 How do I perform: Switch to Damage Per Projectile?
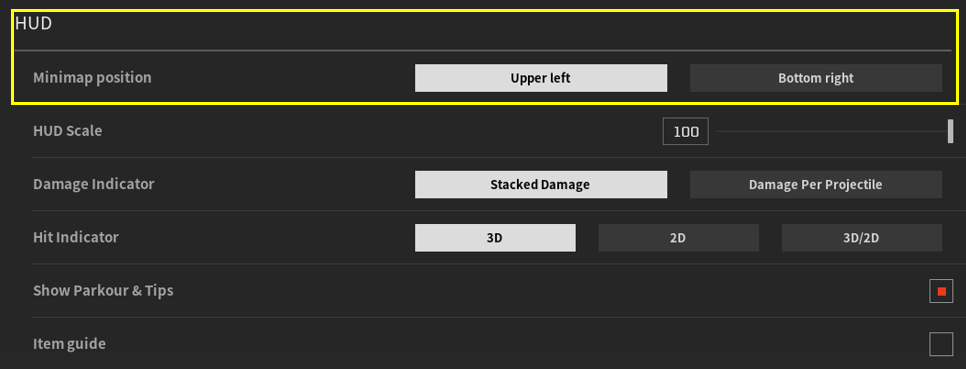pyautogui.click(x=816, y=185)
